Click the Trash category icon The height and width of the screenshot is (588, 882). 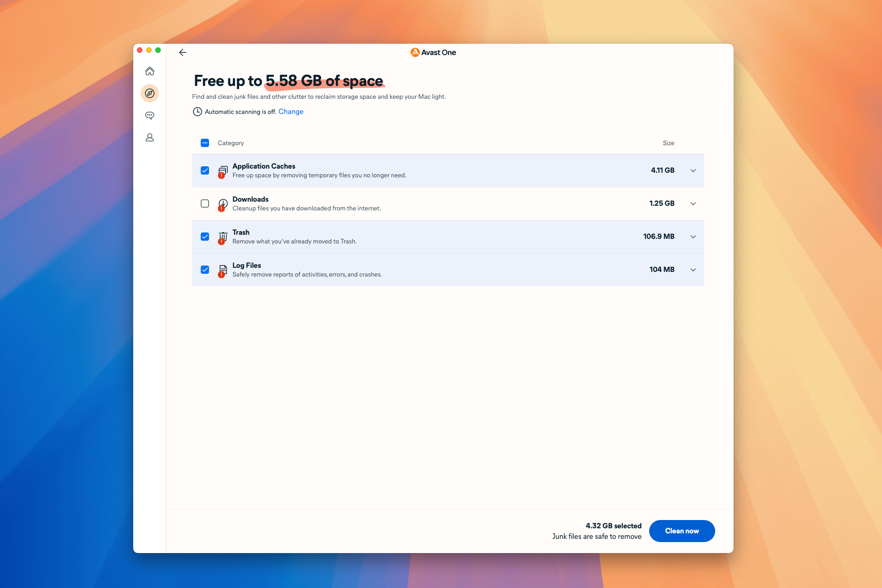[222, 236]
